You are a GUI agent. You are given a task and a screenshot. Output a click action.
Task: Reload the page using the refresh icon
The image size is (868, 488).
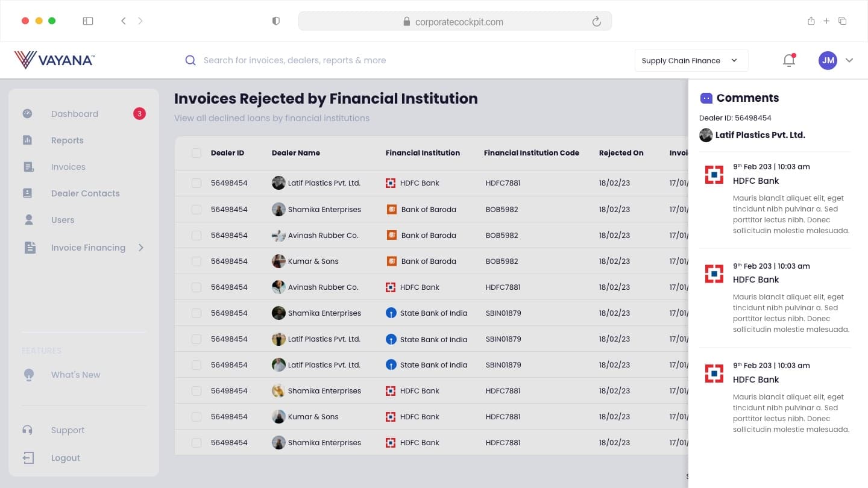(x=596, y=22)
